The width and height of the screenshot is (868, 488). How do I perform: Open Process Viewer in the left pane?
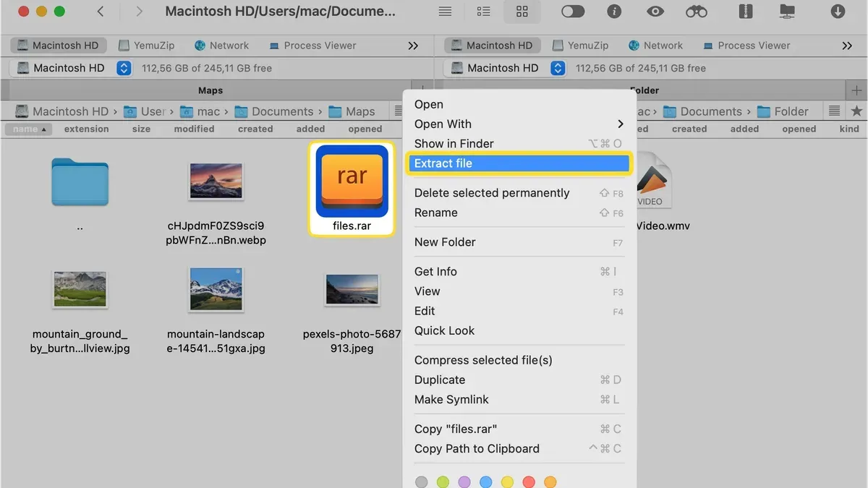(312, 45)
